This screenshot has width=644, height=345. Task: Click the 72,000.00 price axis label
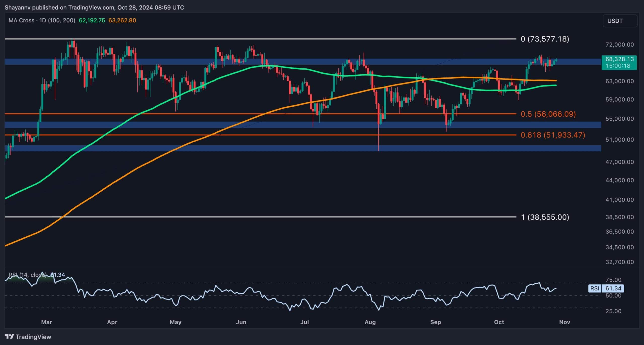(619, 45)
